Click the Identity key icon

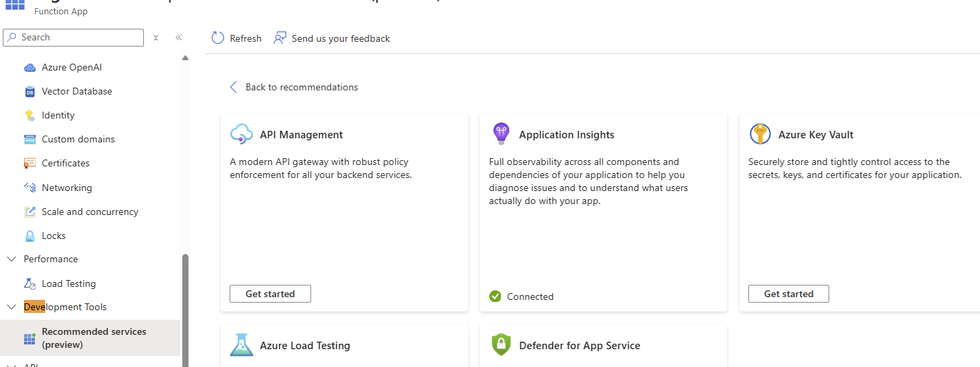pyautogui.click(x=29, y=115)
